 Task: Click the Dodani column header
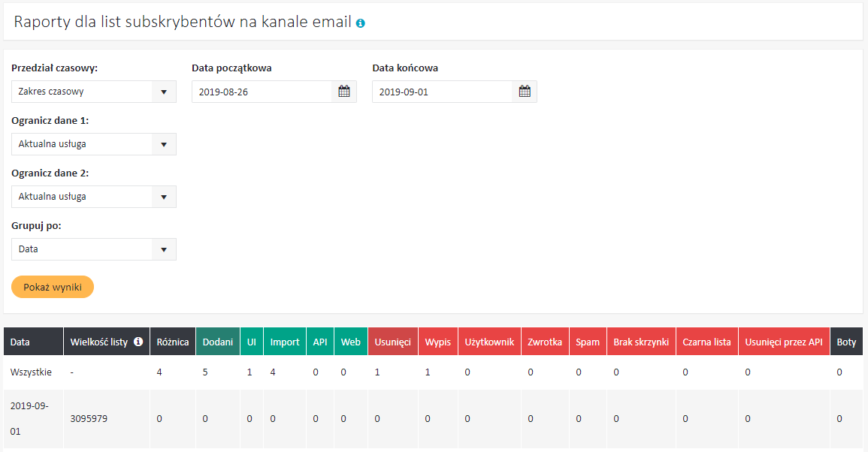coord(217,342)
